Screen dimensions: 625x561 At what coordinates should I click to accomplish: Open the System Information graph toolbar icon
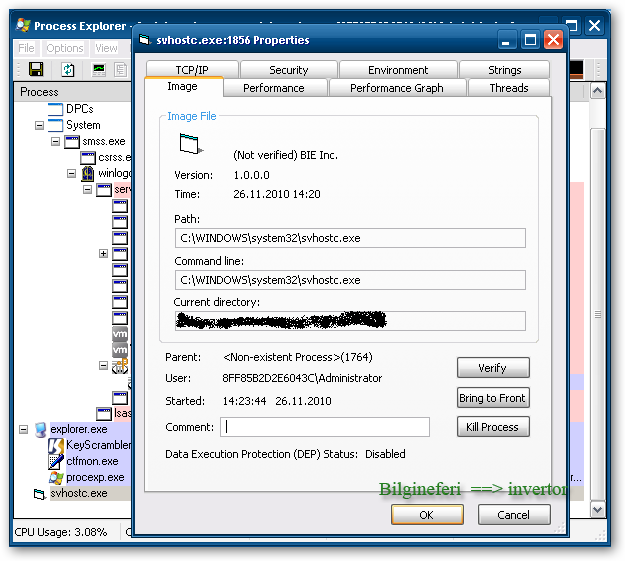point(99,70)
